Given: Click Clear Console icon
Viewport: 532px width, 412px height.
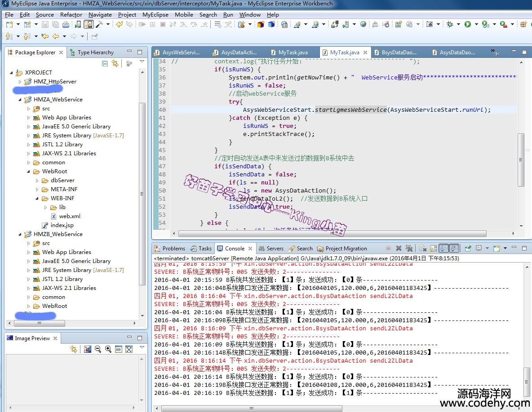Looking at the screenshot, I should coord(423,248).
